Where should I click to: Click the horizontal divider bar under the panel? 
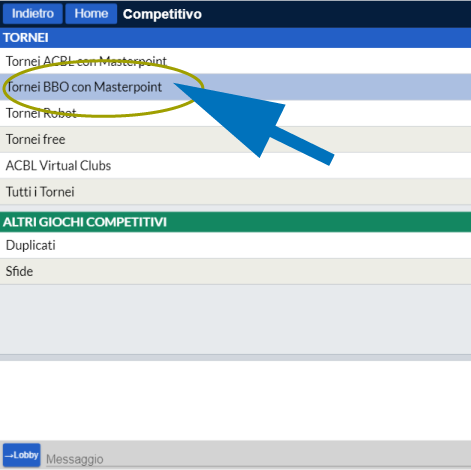pyautogui.click(x=235, y=358)
